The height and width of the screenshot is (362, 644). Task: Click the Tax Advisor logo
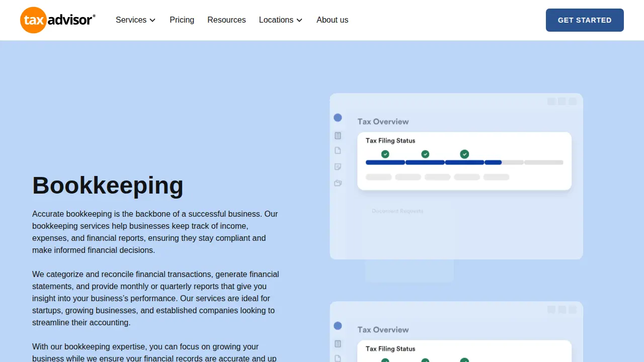(x=58, y=20)
